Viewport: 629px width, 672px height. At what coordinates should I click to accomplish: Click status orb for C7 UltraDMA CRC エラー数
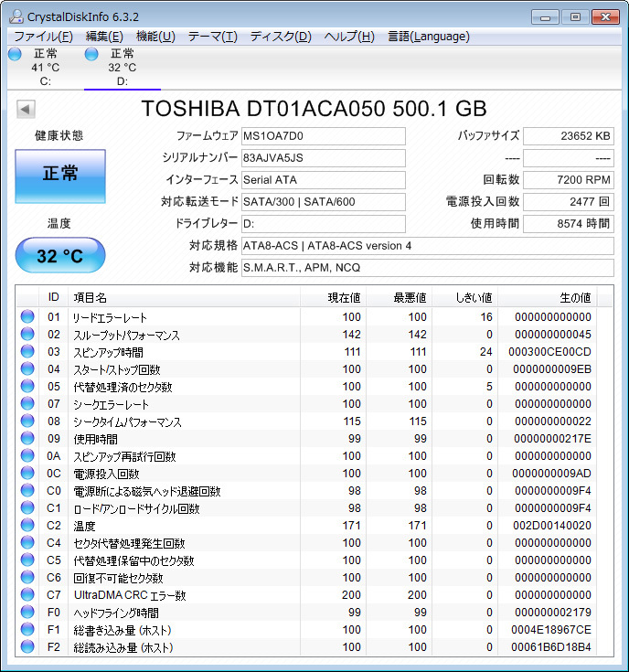coord(27,594)
